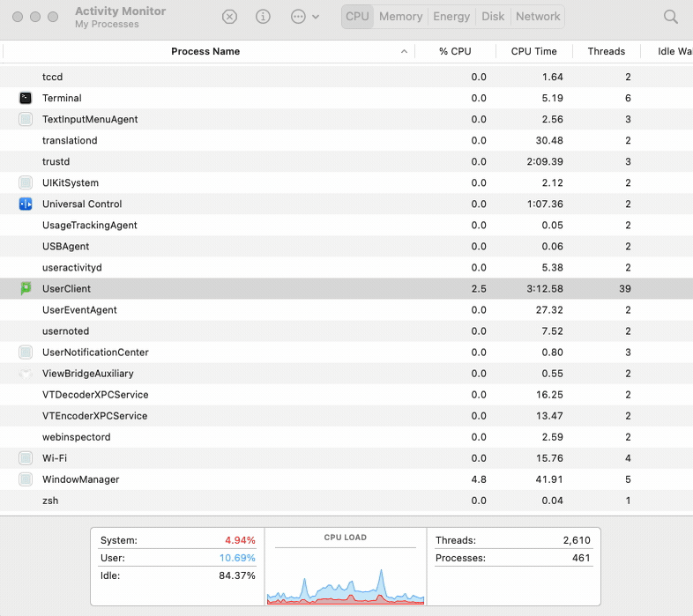Click the Universal Control icon
Screen dimensions: 693x616
(26, 204)
